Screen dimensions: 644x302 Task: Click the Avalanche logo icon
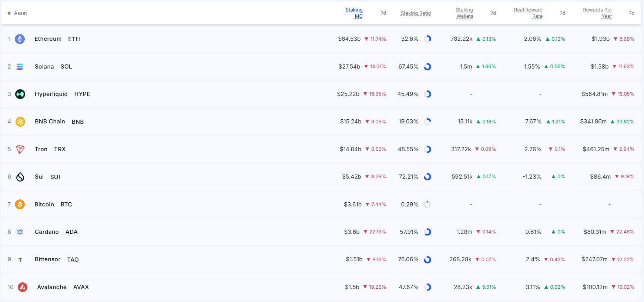pos(23,287)
